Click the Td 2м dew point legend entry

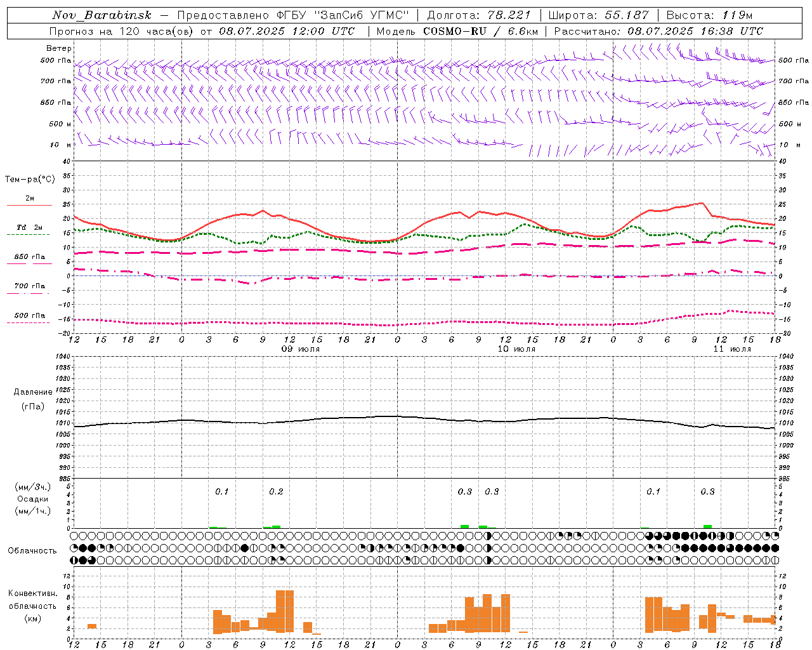tap(30, 227)
